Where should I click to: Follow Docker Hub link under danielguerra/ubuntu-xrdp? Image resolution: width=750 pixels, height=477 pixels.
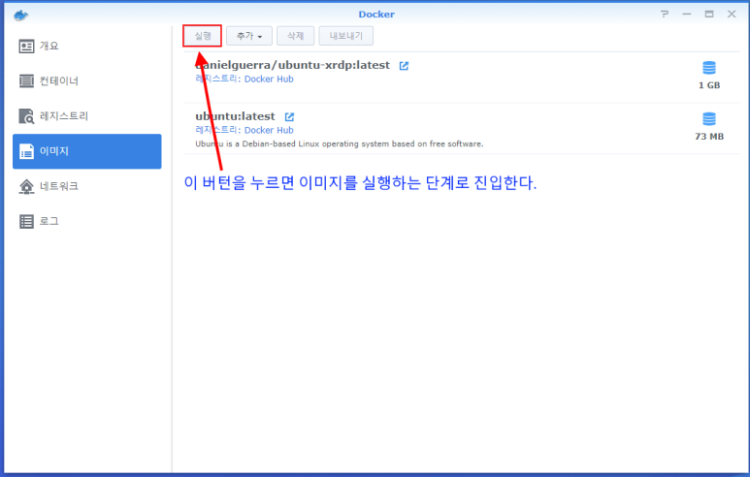269,78
